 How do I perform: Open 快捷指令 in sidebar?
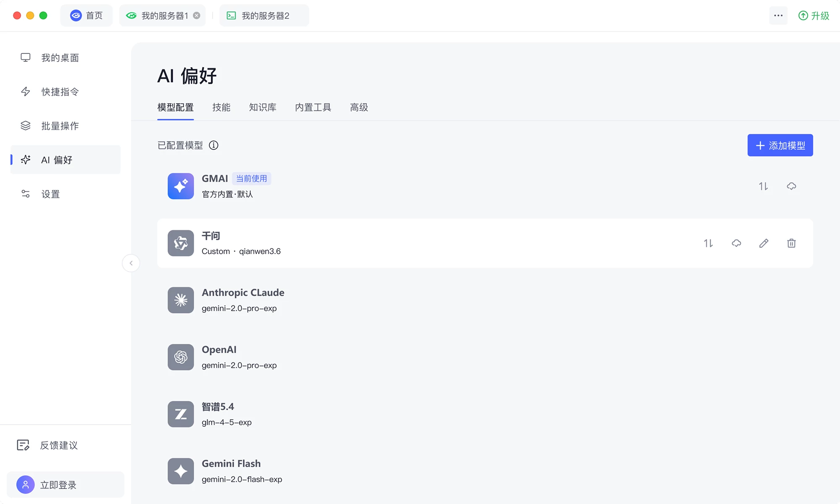[x=66, y=92]
